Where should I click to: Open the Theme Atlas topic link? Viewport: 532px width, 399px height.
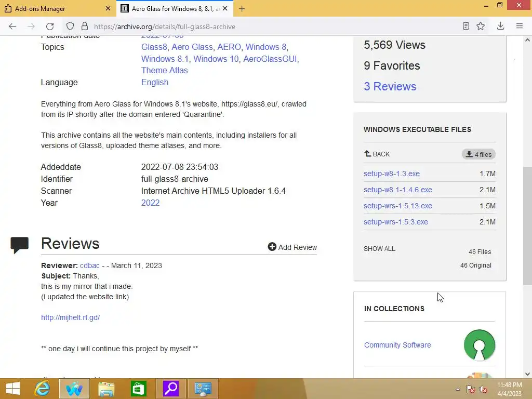pyautogui.click(x=165, y=70)
